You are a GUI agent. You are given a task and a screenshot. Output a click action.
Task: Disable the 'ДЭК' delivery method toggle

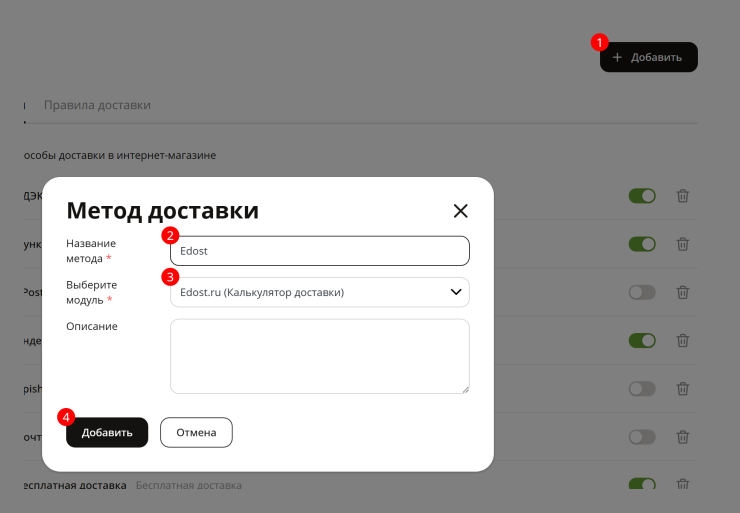(x=642, y=196)
